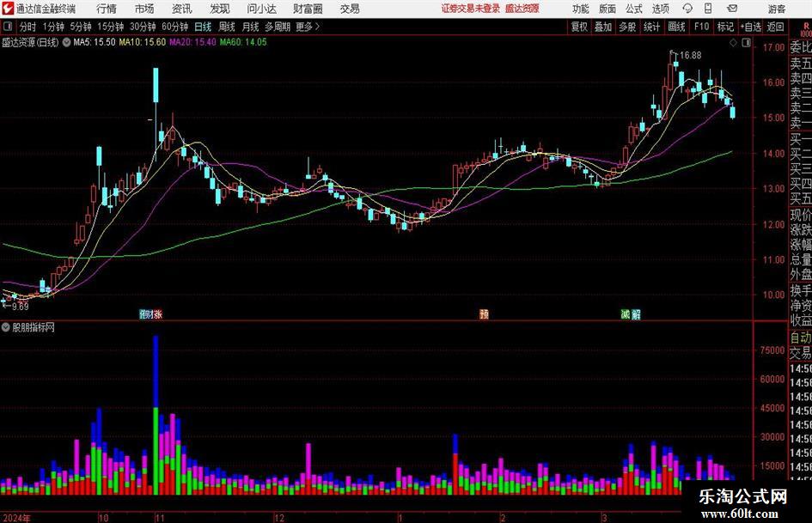812x523 pixels.
Task: Click the 标记 mark button
Action: pyautogui.click(x=725, y=27)
